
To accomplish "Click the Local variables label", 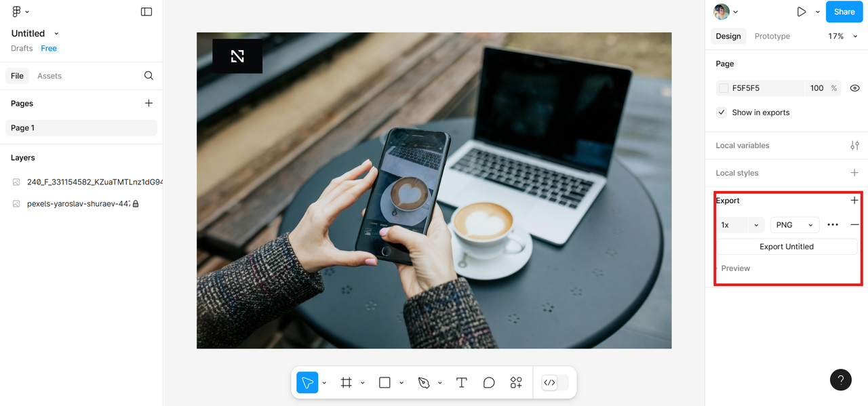I will tap(743, 146).
